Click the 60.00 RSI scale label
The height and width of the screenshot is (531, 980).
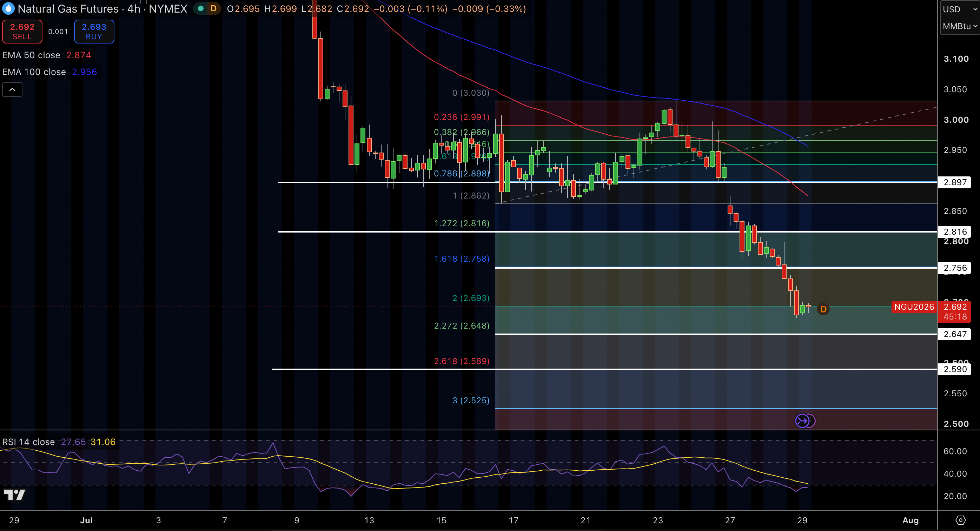click(955, 451)
